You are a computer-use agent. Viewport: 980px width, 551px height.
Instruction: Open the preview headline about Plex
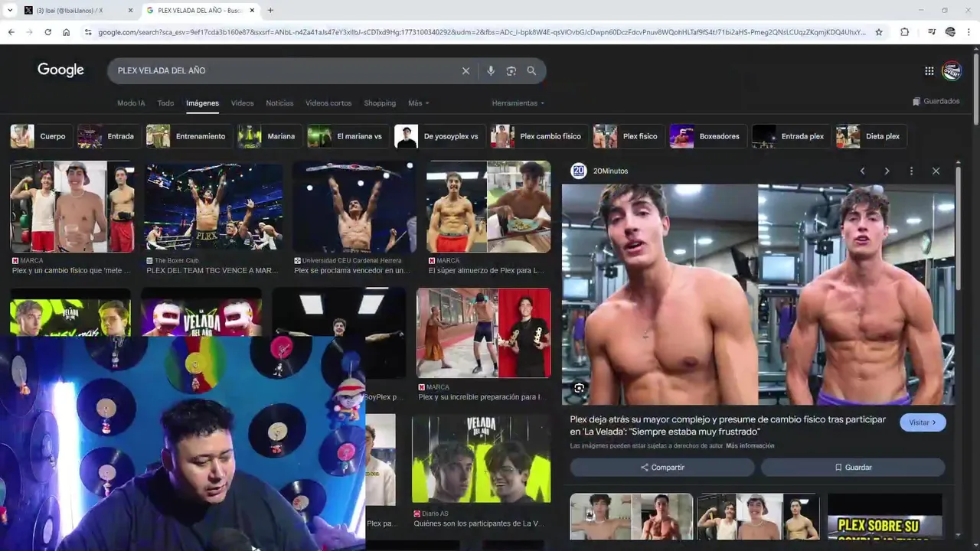[727, 425]
